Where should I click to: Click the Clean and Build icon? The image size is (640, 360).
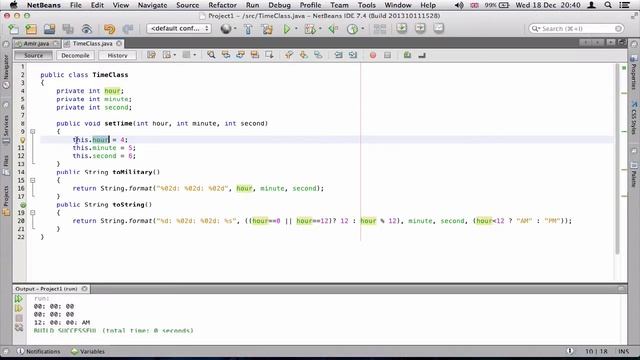pyautogui.click(x=267, y=29)
